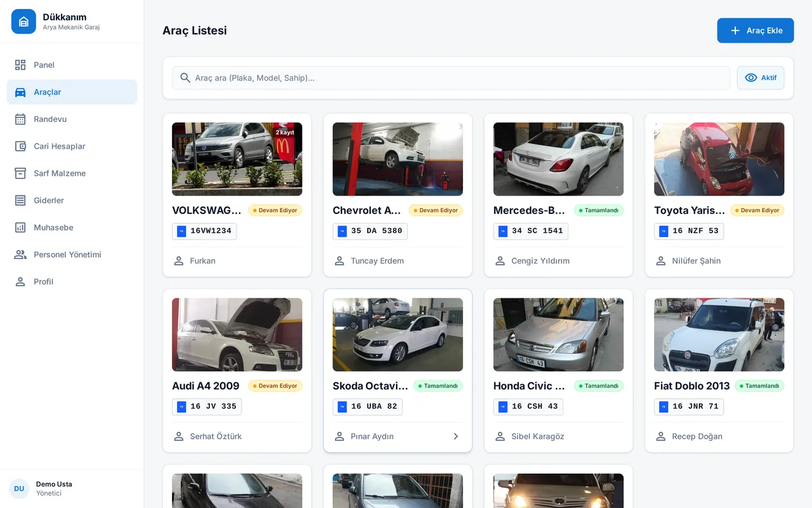Click the Araç Listesi heading
The image size is (812, 508).
[195, 30]
